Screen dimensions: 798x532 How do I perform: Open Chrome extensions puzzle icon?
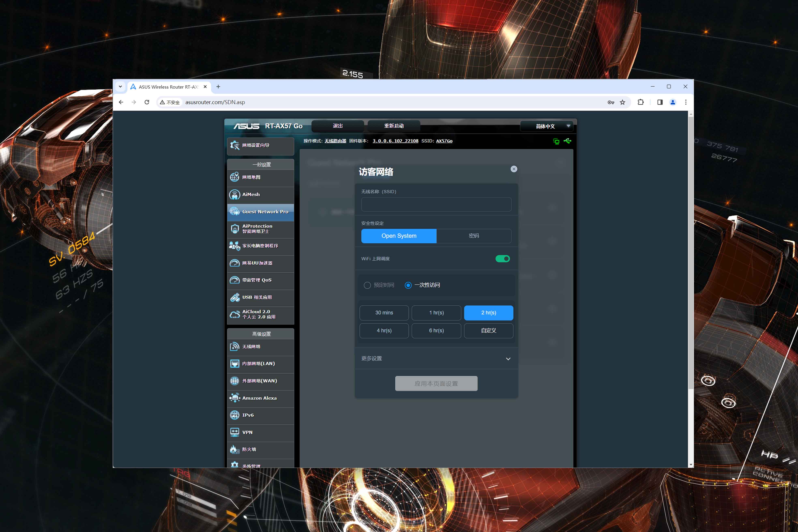click(x=641, y=102)
